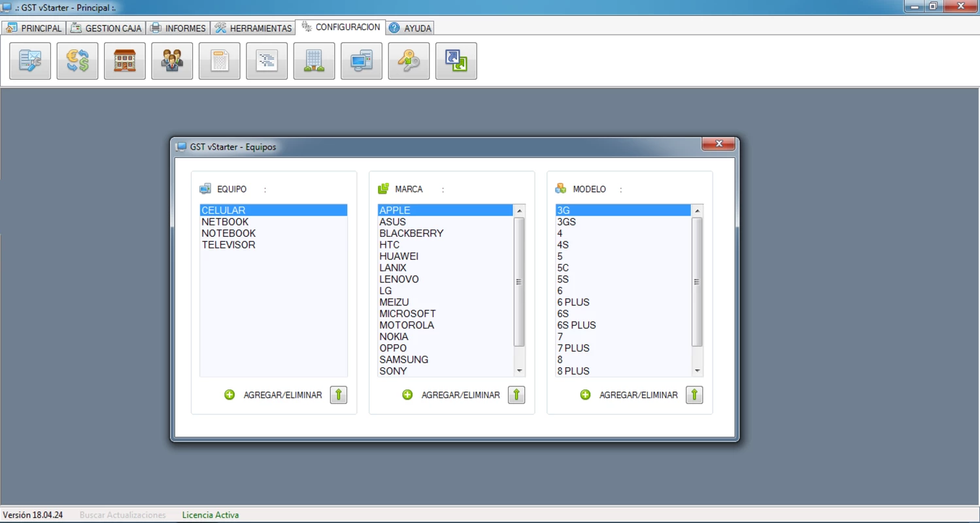Select SONY in the MARCA list
980x523 pixels.
tap(446, 371)
